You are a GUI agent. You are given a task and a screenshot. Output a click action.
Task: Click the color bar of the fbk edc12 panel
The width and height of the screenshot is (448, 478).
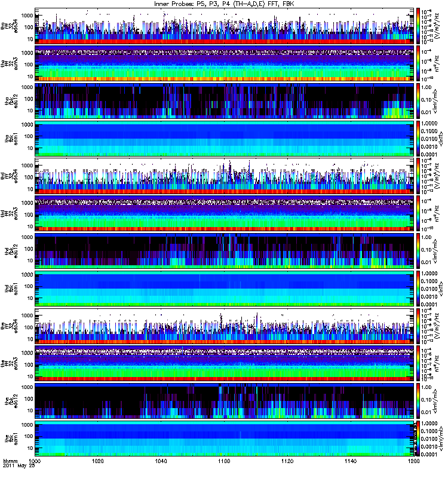click(418, 401)
